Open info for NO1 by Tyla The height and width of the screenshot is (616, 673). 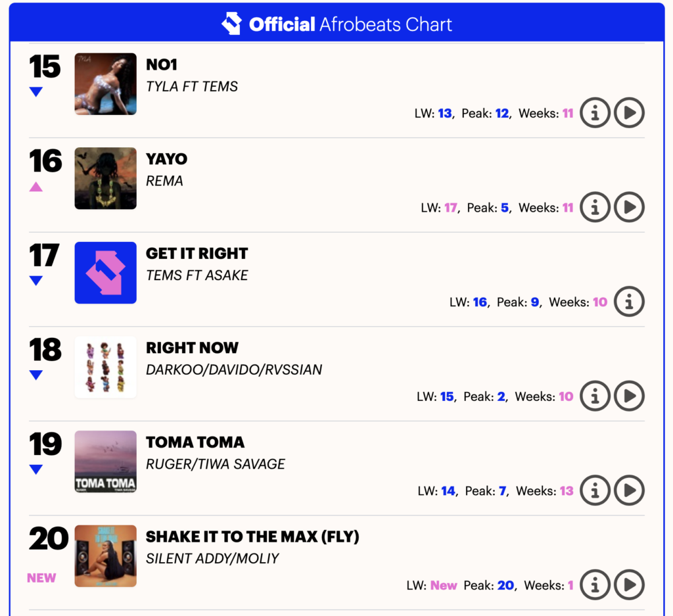tap(595, 113)
